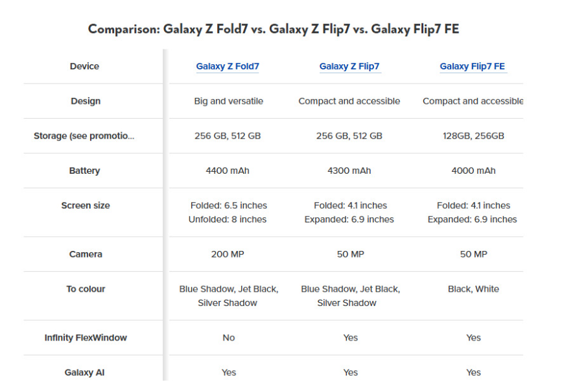The image size is (588, 391).
Task: Select the Device row header
Action: tap(85, 66)
